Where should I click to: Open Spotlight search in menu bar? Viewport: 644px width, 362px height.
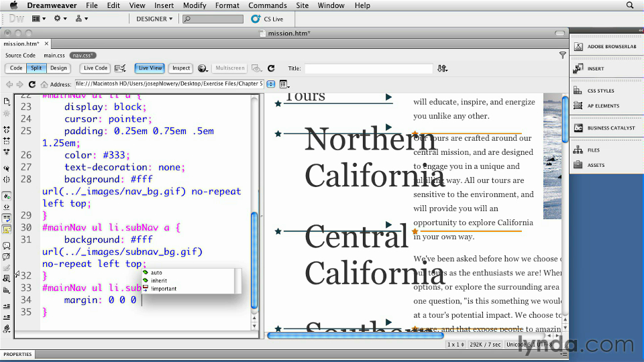click(630, 5)
